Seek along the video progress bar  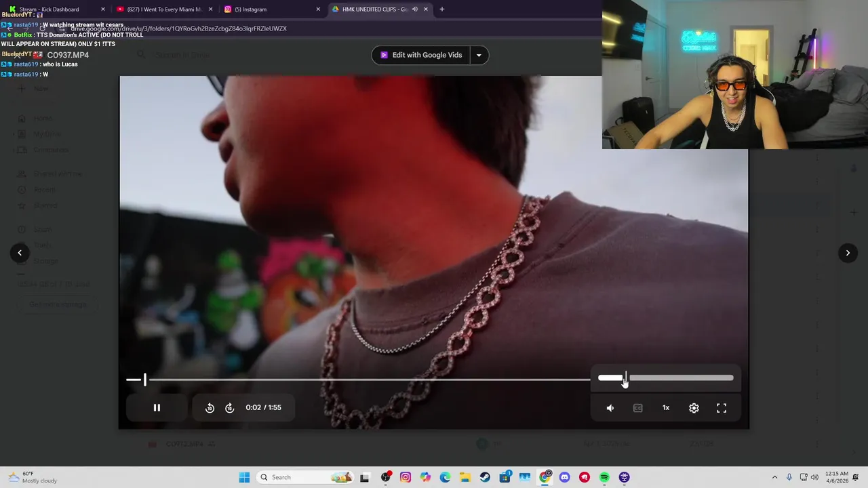click(358, 380)
